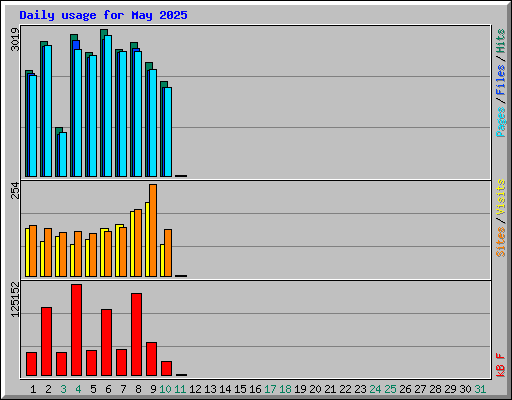Screen dimensions: 512x400
Task: Click the short red KB bar for day 10
Action: pos(166,368)
